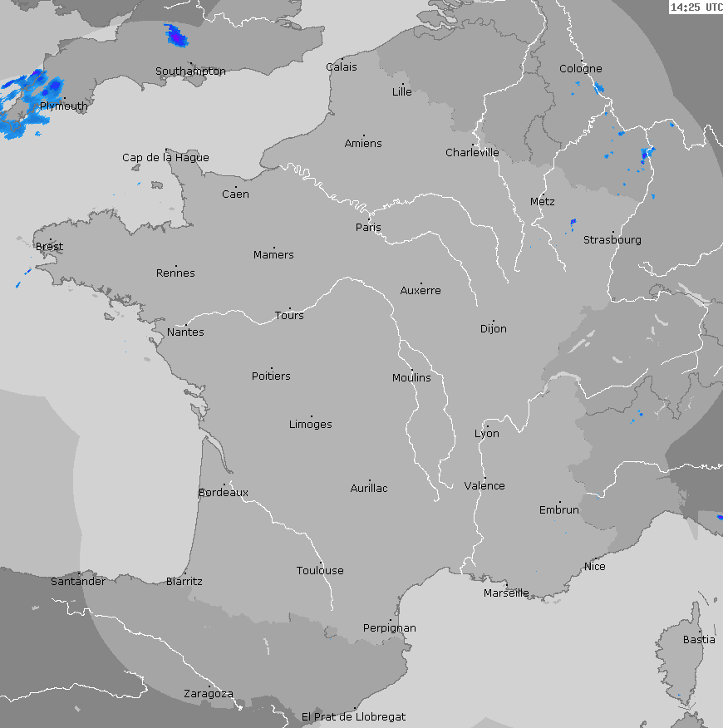
Task: Select the Zaragoza city label
Action: click(x=208, y=694)
